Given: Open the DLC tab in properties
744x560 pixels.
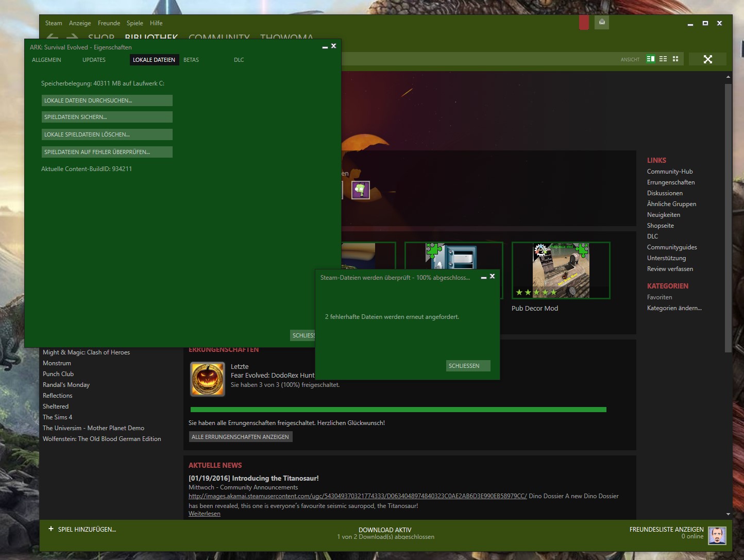Looking at the screenshot, I should (239, 60).
